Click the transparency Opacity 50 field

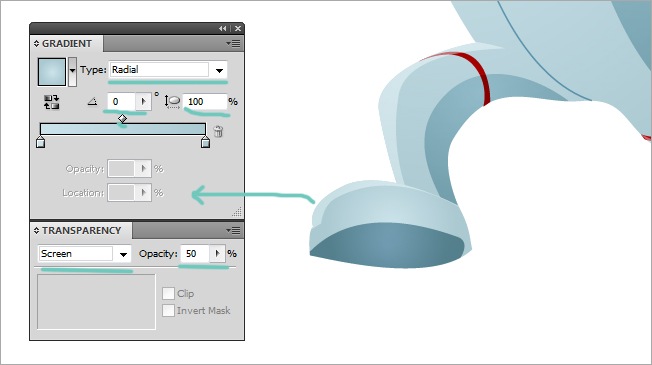click(x=195, y=254)
